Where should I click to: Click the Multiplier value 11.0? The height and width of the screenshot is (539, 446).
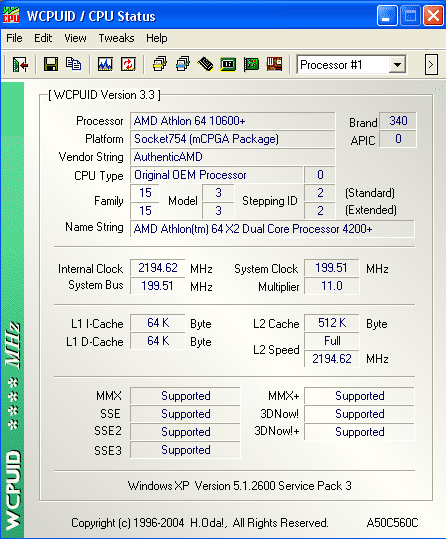331,286
